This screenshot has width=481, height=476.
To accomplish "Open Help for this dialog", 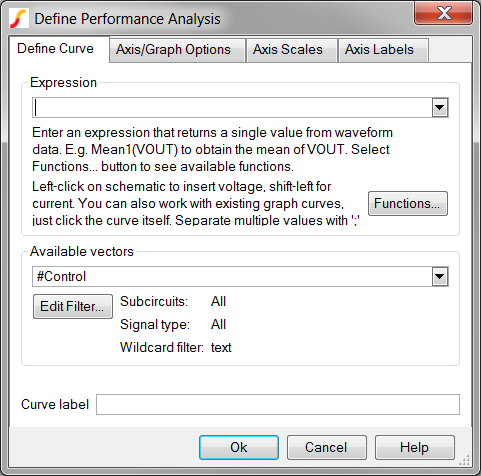I will [415, 447].
